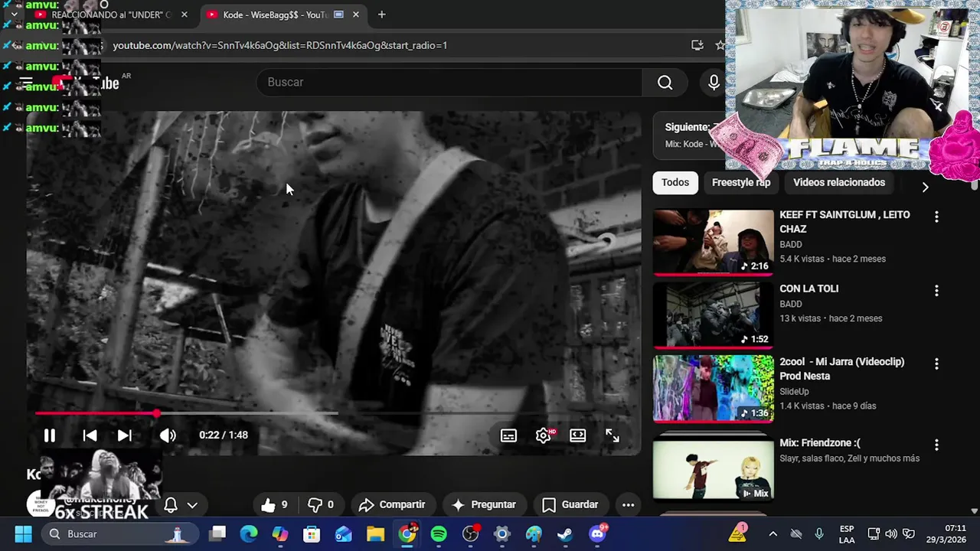Dislike the video with thumbs down
Screen dimensions: 980x551
(320, 504)
